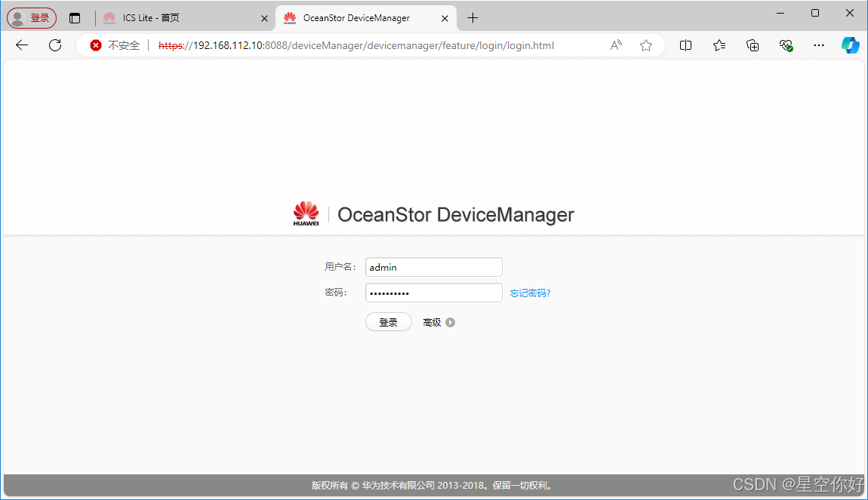
Task: Click the 版权所有 copyright footer text
Action: [x=432, y=485]
